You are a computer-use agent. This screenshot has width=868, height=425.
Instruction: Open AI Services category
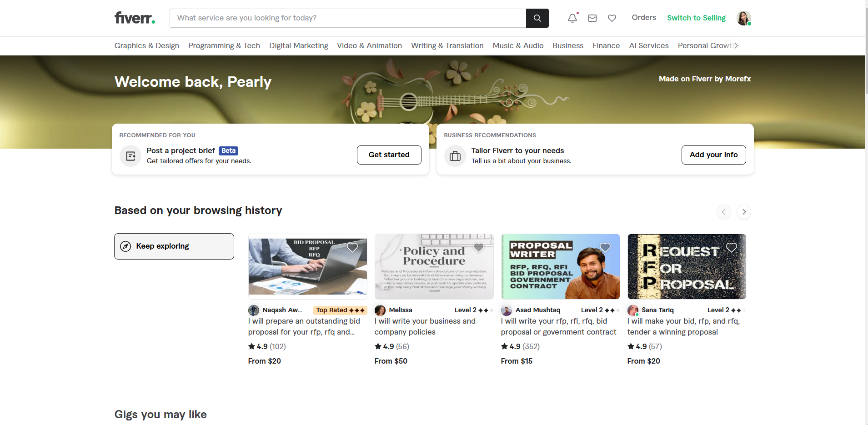(x=649, y=45)
